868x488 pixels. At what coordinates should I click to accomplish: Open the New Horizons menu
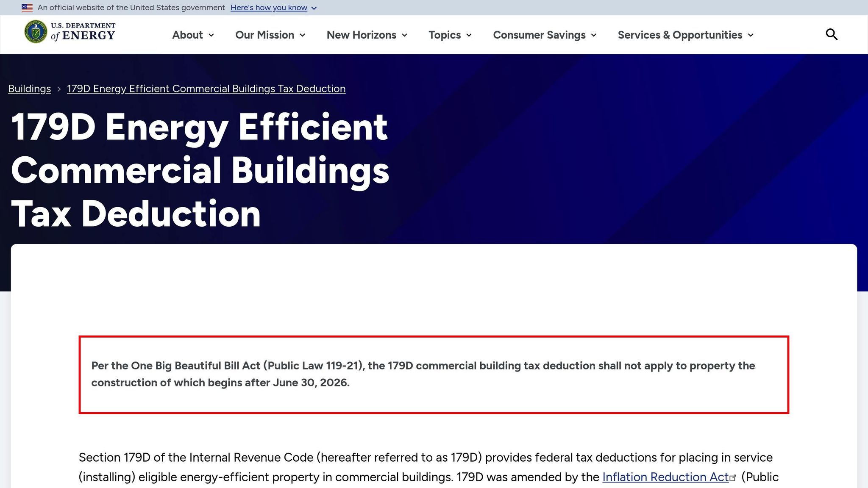(361, 35)
